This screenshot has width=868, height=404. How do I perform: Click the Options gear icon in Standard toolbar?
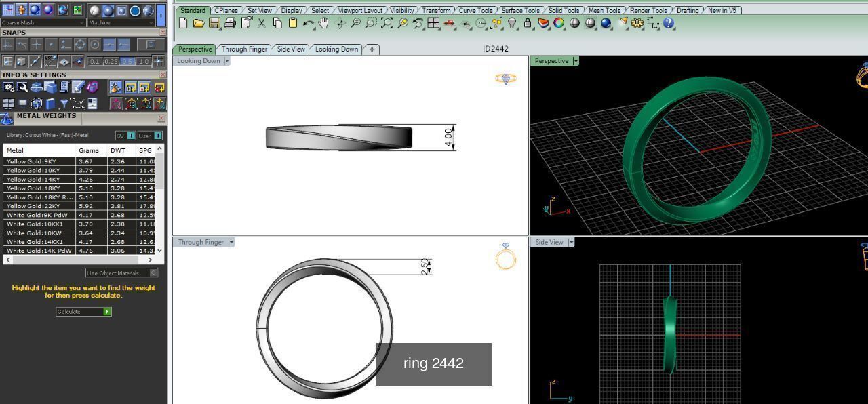coord(637,23)
